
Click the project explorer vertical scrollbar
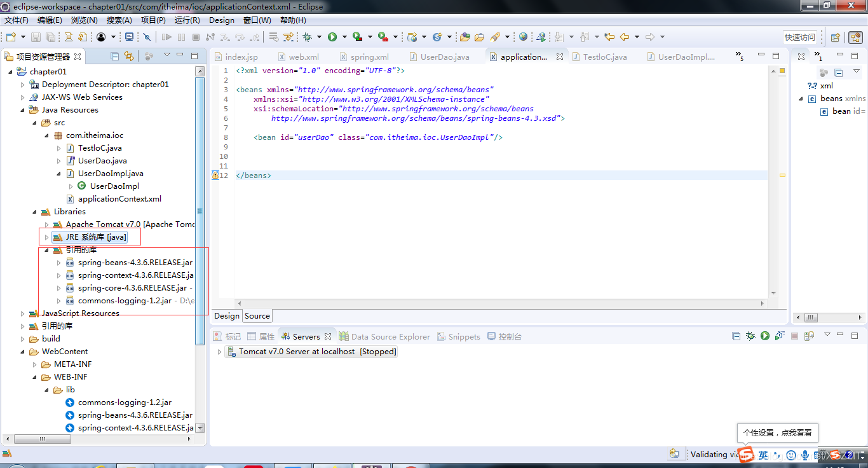coord(200,210)
